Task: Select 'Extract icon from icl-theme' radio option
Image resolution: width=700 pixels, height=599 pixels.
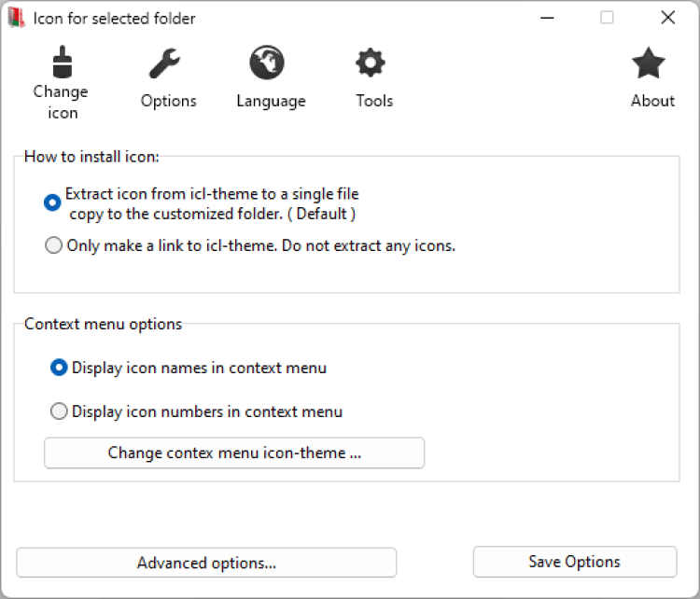Action: (x=52, y=202)
